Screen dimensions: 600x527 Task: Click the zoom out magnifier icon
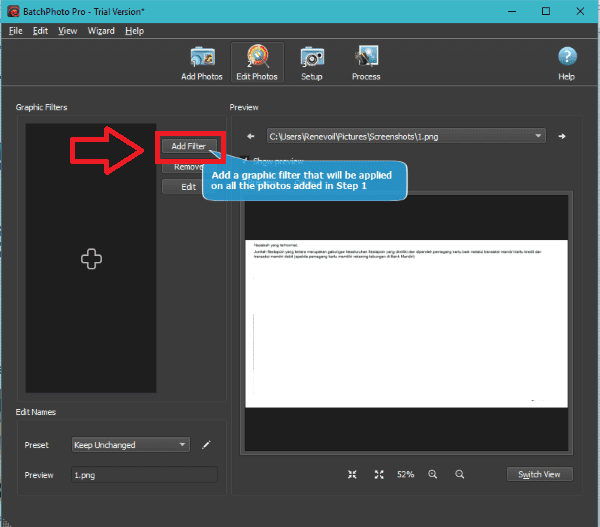point(459,474)
